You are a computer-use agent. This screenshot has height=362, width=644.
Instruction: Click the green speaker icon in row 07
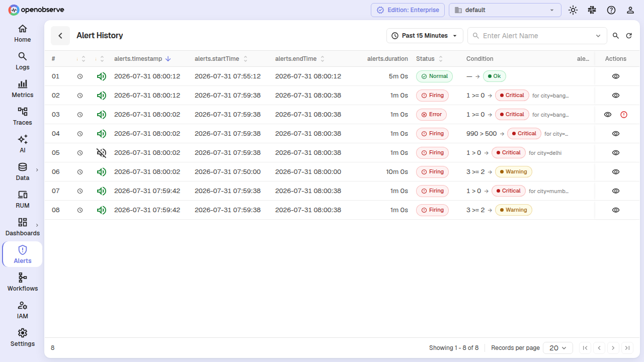point(102,191)
